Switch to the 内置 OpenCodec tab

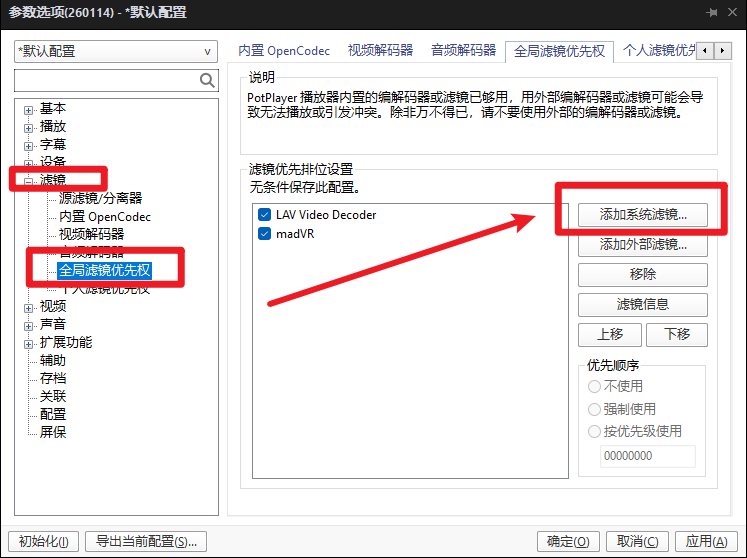point(284,51)
